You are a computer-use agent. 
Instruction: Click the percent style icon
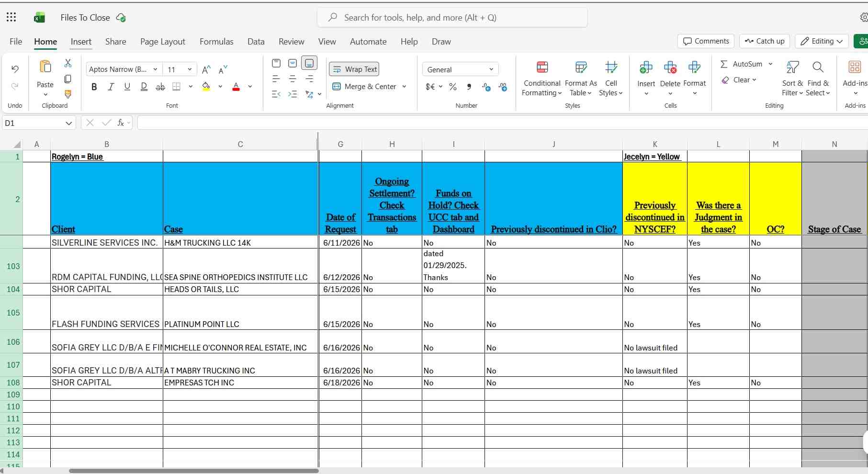453,87
